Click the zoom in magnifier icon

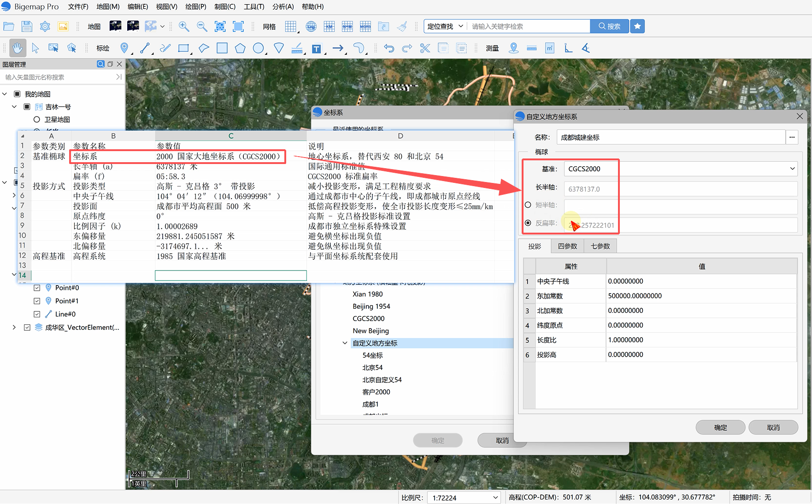click(184, 26)
